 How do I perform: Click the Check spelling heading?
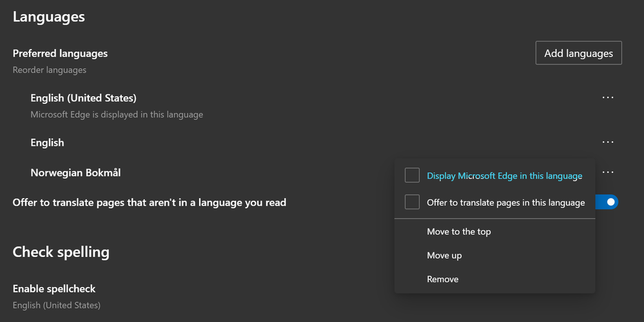point(61,252)
